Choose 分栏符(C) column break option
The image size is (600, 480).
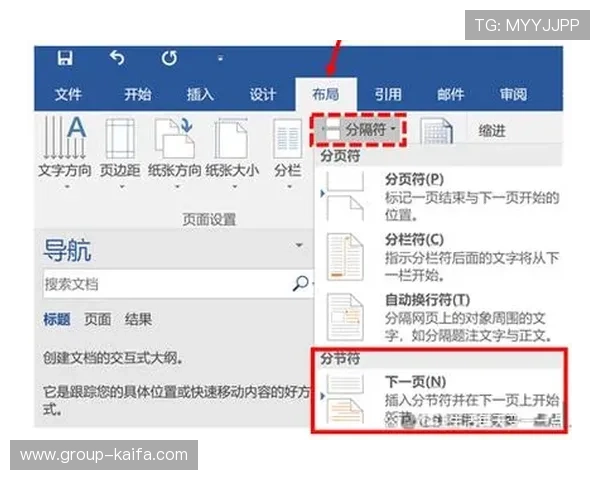click(439, 257)
